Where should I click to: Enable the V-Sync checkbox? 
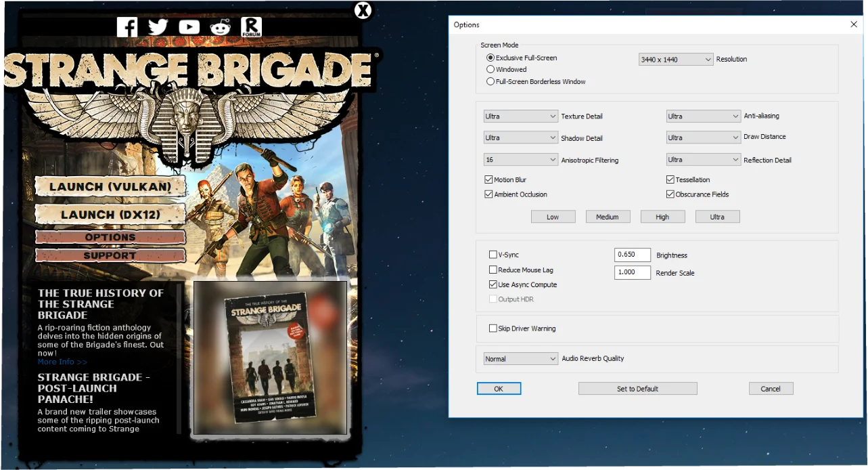pyautogui.click(x=493, y=255)
